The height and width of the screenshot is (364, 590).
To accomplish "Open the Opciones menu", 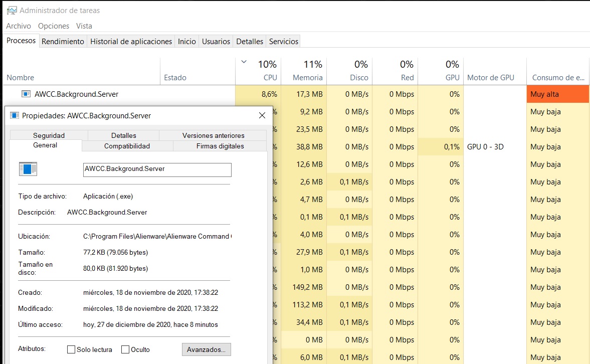I will (54, 26).
